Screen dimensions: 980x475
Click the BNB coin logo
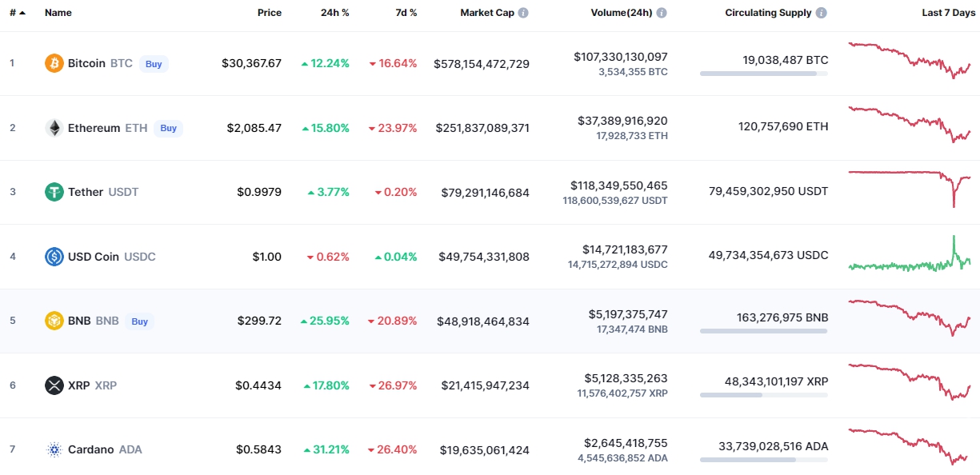point(54,321)
